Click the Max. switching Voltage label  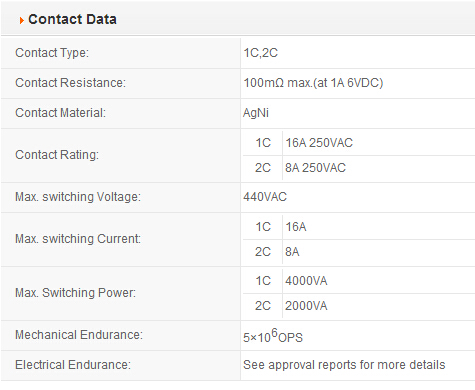pos(78,197)
